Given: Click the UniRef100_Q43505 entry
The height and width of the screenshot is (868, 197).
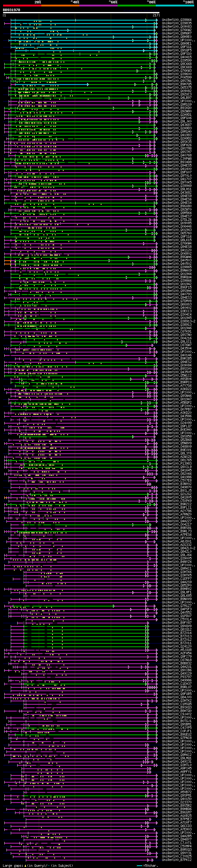Looking at the screenshot, I should [x=177, y=372].
